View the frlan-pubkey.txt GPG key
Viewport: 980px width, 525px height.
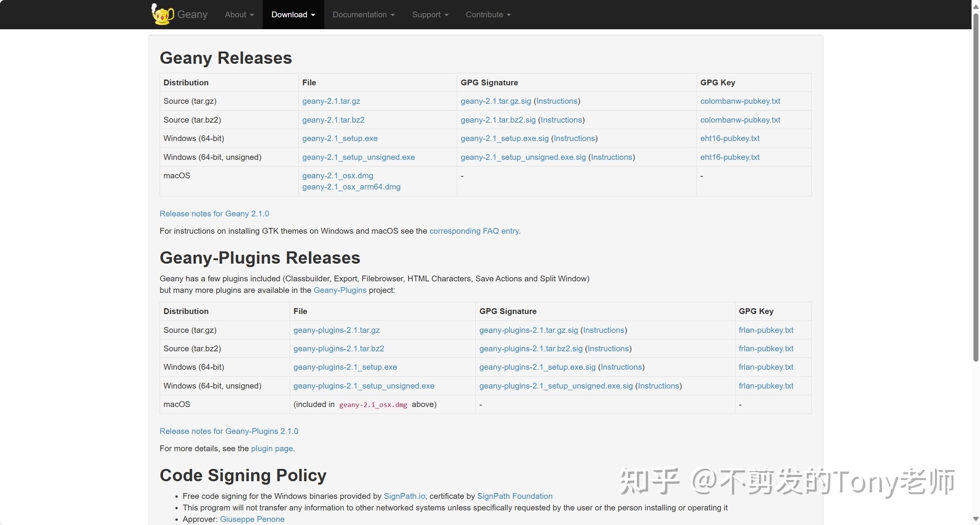coord(766,330)
